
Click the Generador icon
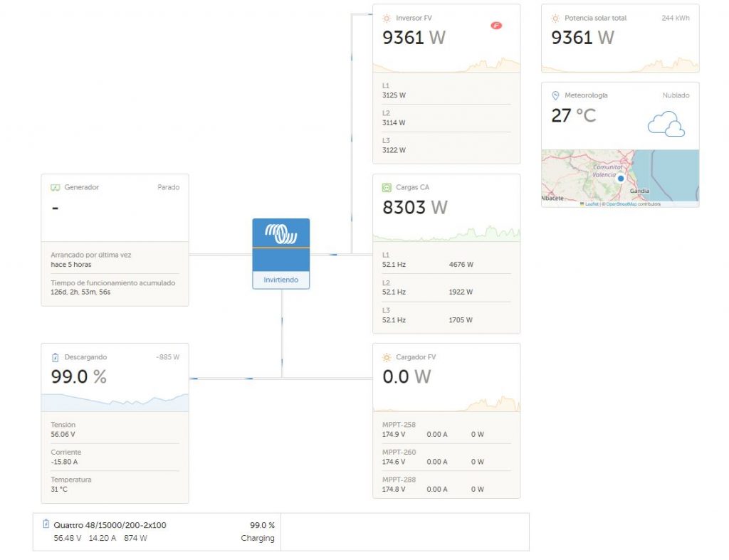(55, 188)
